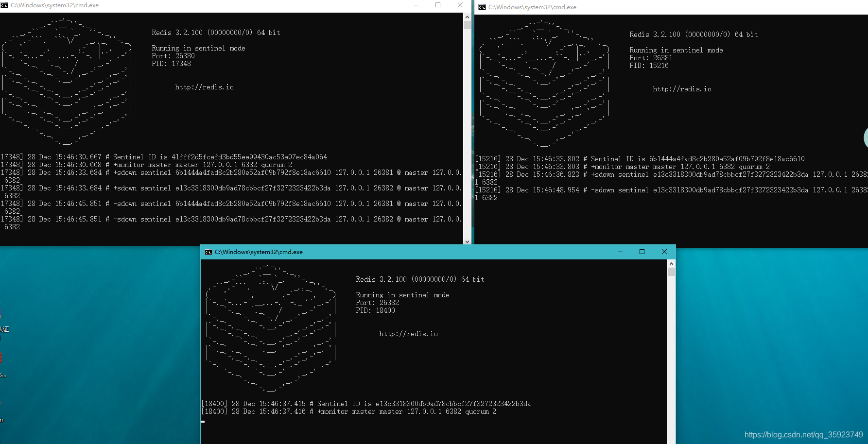Click the +monitor master line logged at 15:46:30.668

[x=146, y=165]
